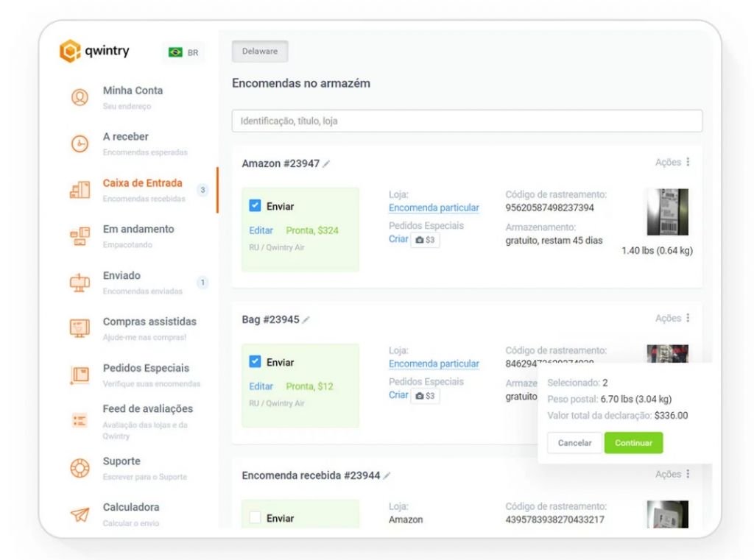Click the Qwintry logo
This screenshot has width=754, height=560.
click(x=94, y=51)
